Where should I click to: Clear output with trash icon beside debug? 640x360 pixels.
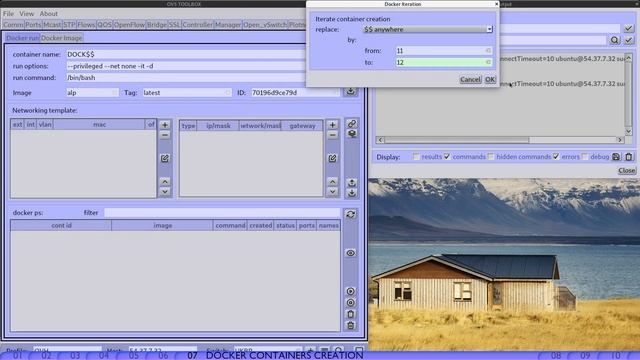click(x=629, y=157)
